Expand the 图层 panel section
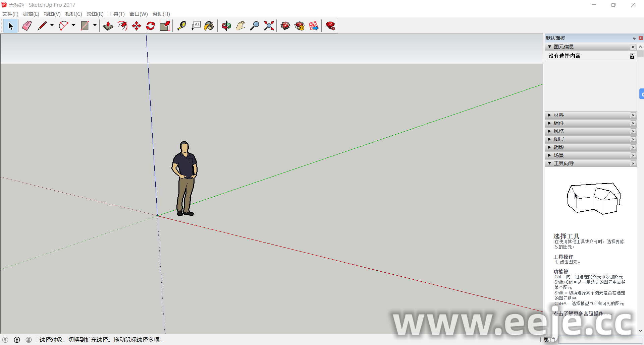Image resolution: width=644 pixels, height=345 pixels. [558, 139]
